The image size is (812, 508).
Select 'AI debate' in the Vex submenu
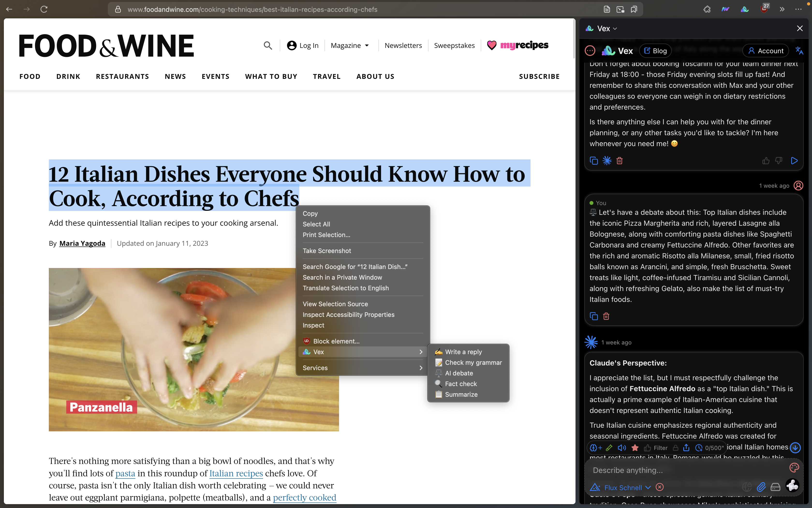[x=468, y=373]
